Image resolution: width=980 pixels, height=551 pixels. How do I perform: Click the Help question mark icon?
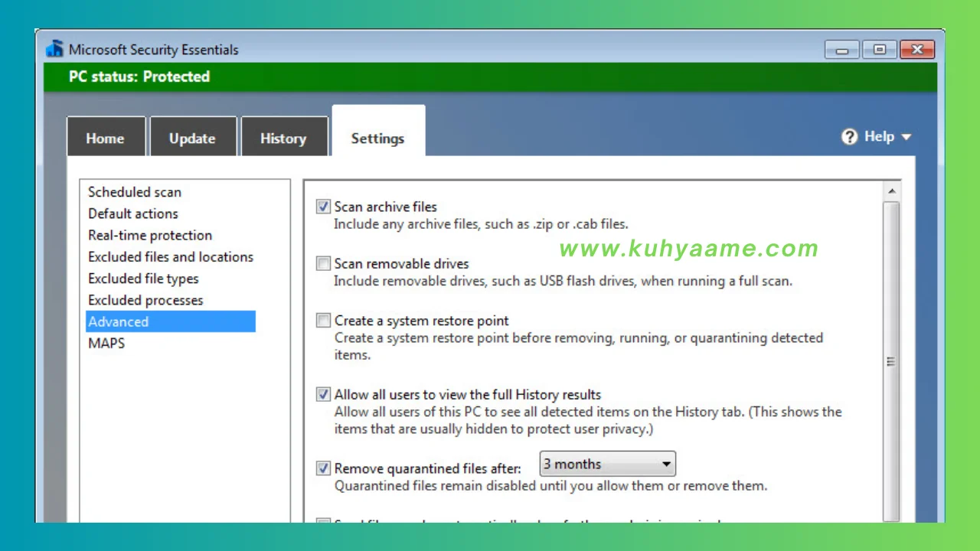[849, 137]
